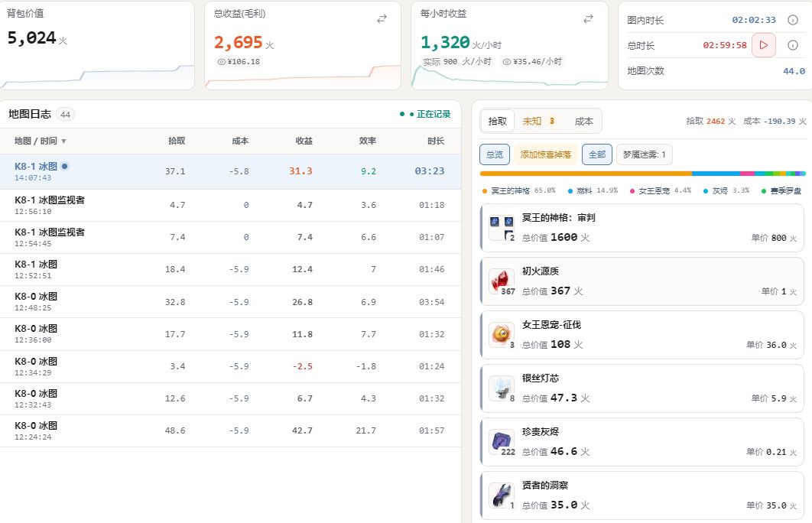Click the 女王恩宠-征伐 orange orb icon
This screenshot has height=523, width=812.
(x=502, y=334)
